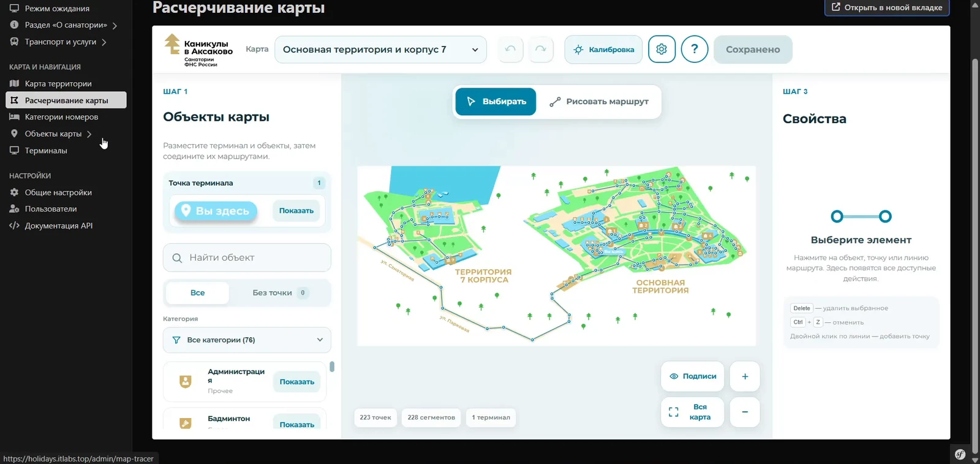
Task: Click the Каникулы в Аксаково logo
Action: (x=198, y=50)
